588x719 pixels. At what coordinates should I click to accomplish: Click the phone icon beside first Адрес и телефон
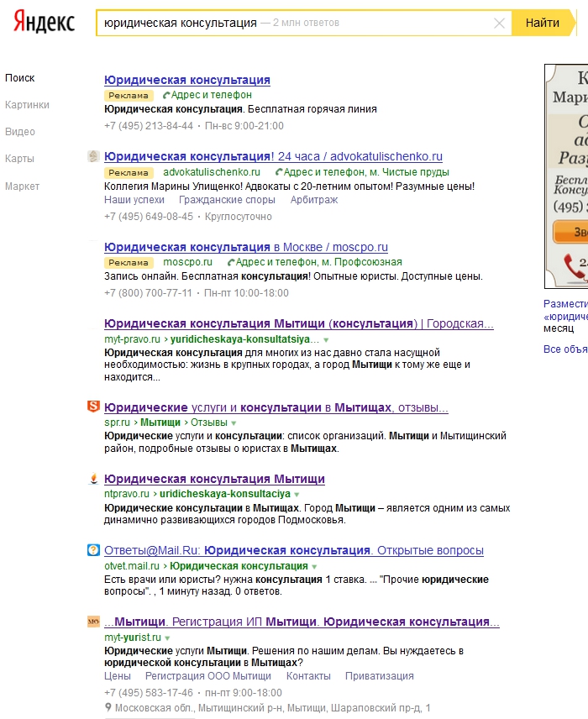[166, 96]
